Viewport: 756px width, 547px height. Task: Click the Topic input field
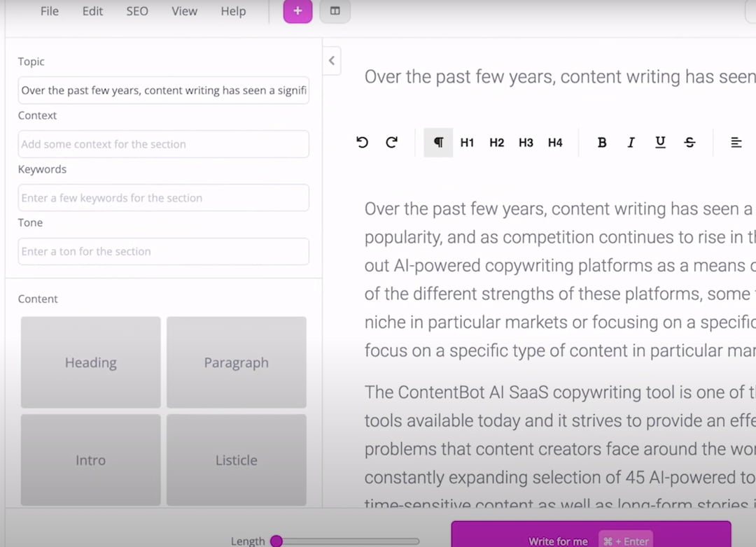pos(163,90)
